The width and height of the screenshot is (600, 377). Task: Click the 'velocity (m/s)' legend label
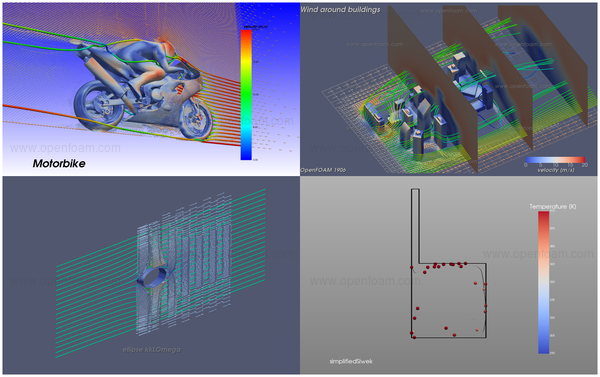[x=556, y=170]
